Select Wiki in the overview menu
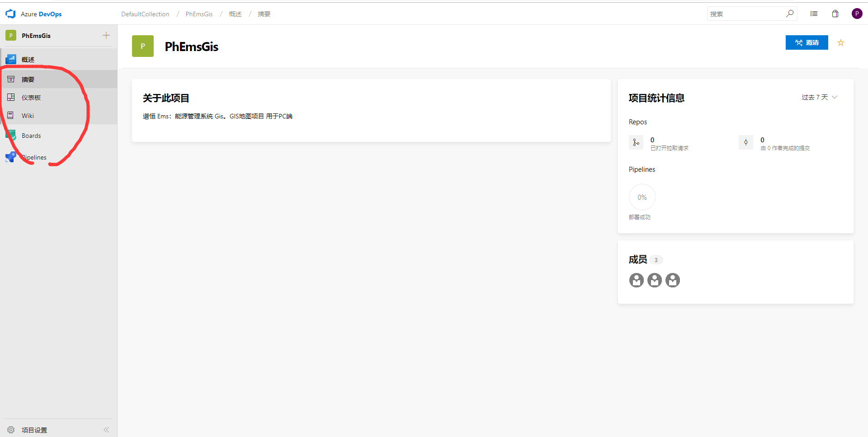Screen dimensions: 868x437 (28, 116)
